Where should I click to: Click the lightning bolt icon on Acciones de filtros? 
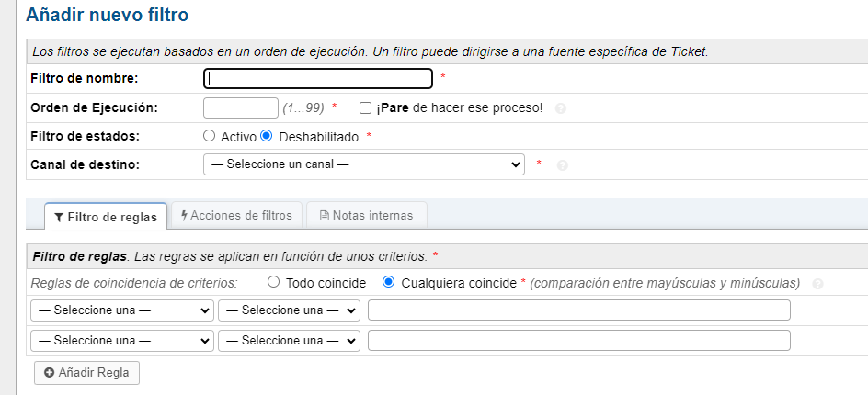click(x=184, y=215)
